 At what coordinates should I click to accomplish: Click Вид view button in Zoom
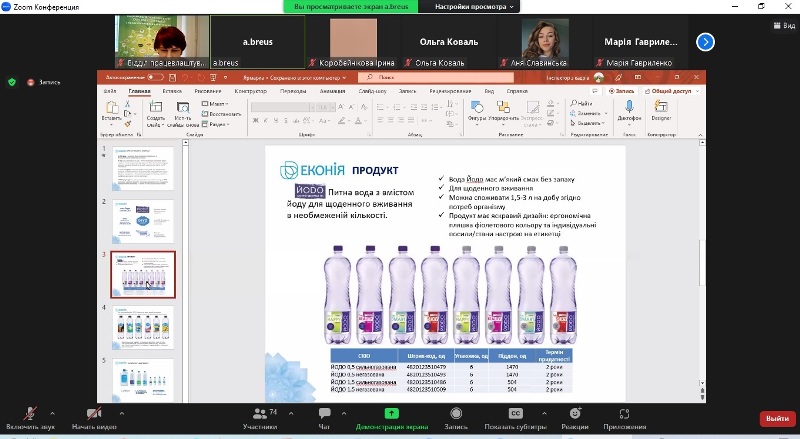(784, 26)
